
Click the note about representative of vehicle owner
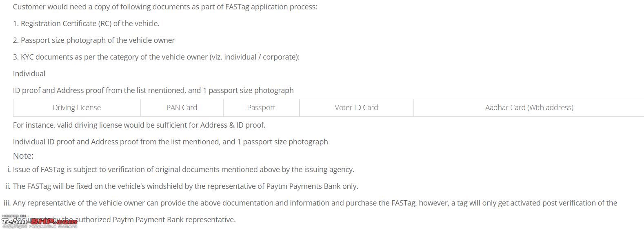315,203
